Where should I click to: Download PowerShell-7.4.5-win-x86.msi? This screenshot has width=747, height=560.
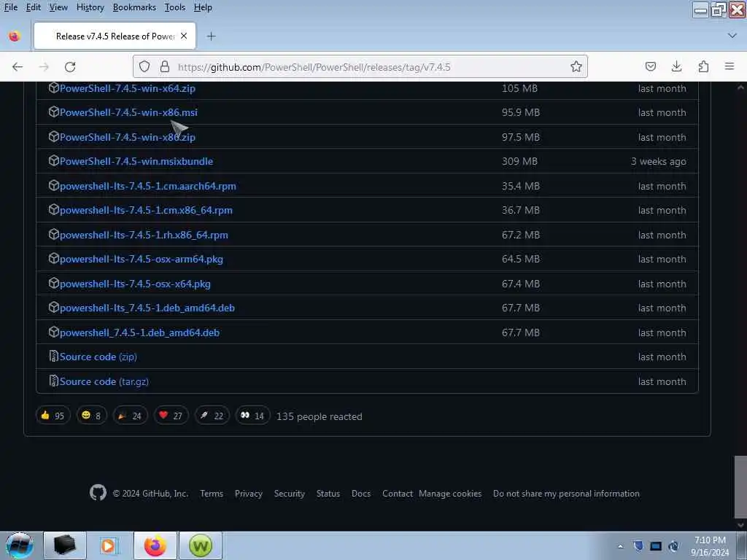click(128, 112)
